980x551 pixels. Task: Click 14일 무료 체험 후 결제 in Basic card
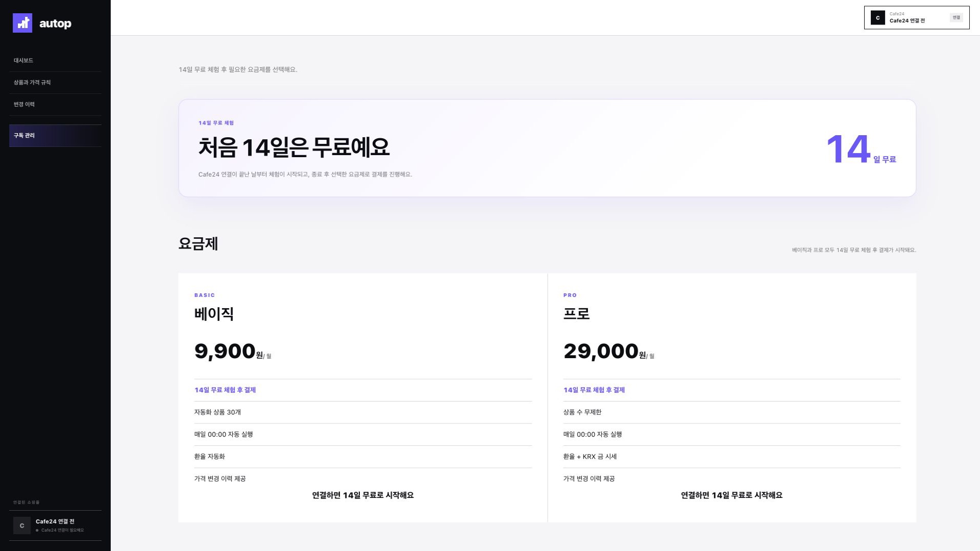click(225, 390)
